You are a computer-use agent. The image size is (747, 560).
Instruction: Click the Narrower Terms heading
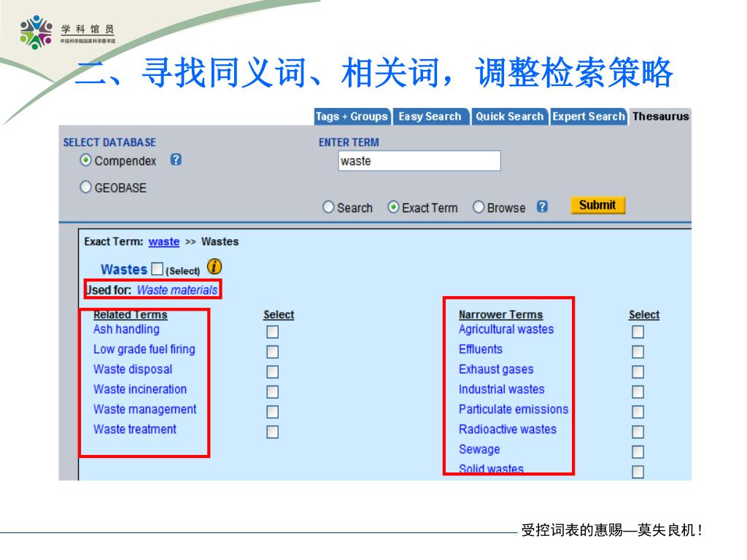pyautogui.click(x=500, y=315)
